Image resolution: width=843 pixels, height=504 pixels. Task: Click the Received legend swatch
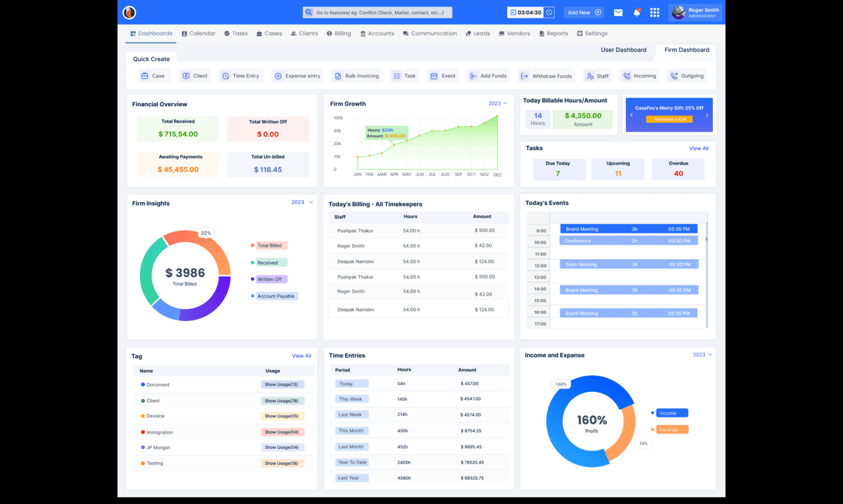click(x=253, y=263)
